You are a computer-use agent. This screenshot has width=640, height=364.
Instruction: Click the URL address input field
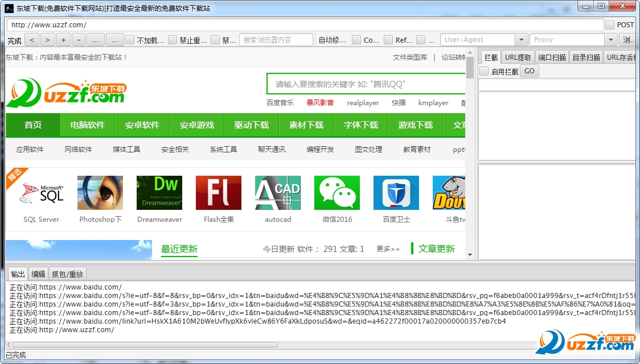coord(305,25)
